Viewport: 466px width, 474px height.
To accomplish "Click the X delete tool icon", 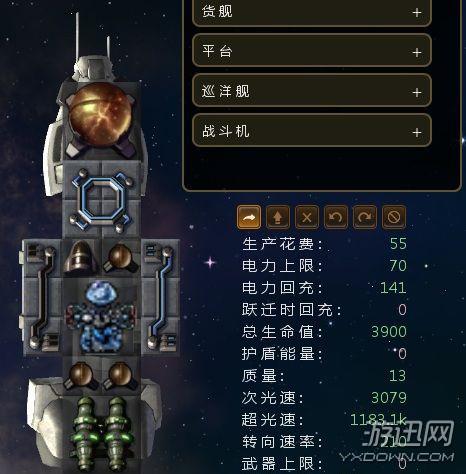I will click(307, 217).
